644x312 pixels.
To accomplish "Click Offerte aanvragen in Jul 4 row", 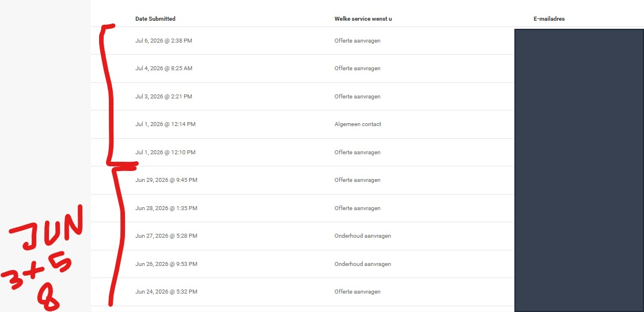I will click(x=357, y=69).
